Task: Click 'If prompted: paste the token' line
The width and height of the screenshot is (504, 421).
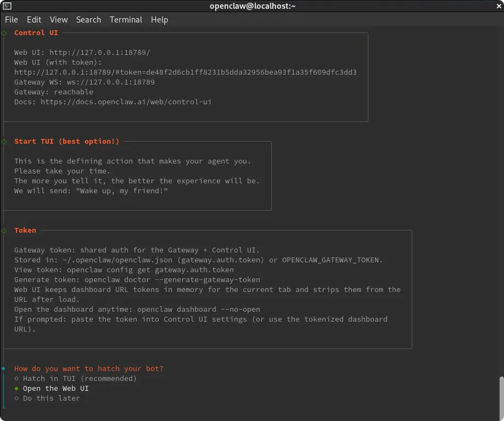Action: pyautogui.click(x=201, y=324)
